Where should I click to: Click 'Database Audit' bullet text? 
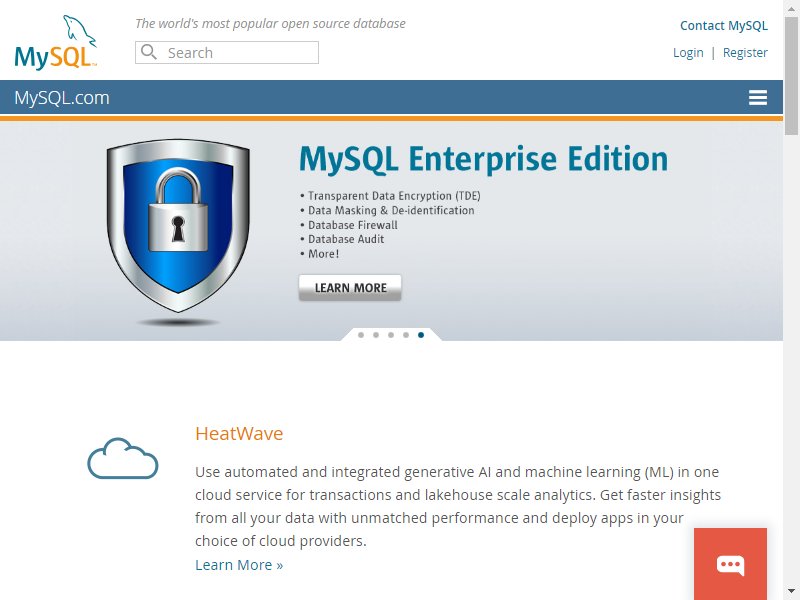[x=346, y=239]
